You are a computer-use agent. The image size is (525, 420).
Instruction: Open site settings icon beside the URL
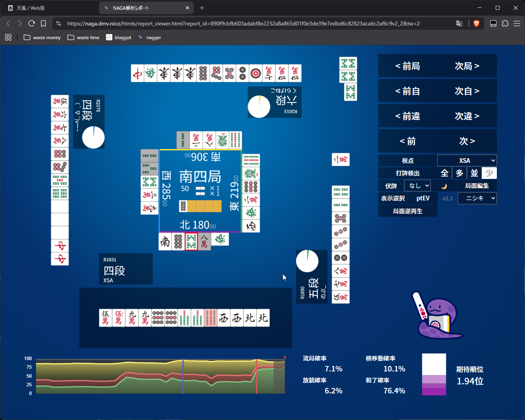pyautogui.click(x=59, y=23)
